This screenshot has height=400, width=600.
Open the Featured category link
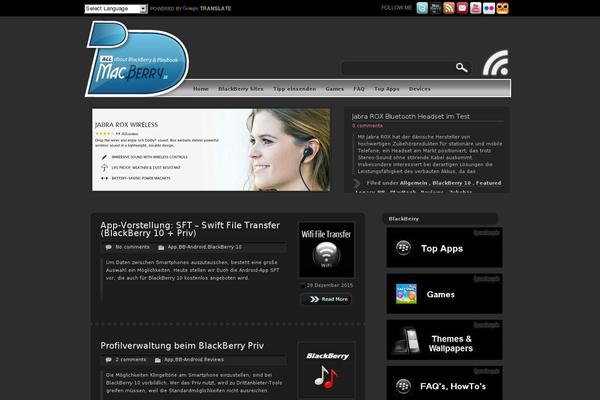[x=489, y=183]
